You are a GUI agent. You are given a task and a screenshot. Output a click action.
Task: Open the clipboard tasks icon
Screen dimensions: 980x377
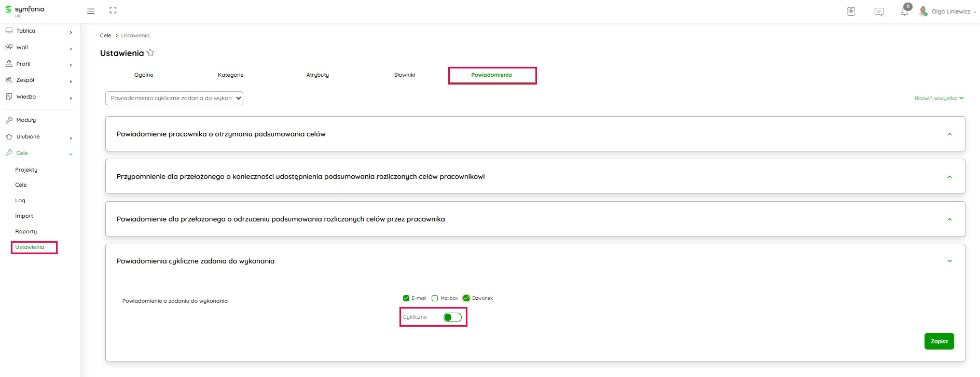(x=851, y=11)
